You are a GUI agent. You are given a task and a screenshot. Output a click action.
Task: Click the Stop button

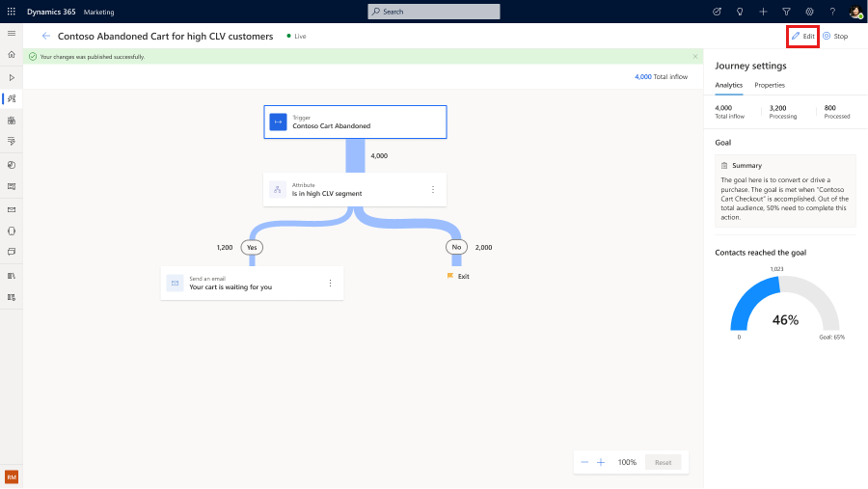click(835, 36)
